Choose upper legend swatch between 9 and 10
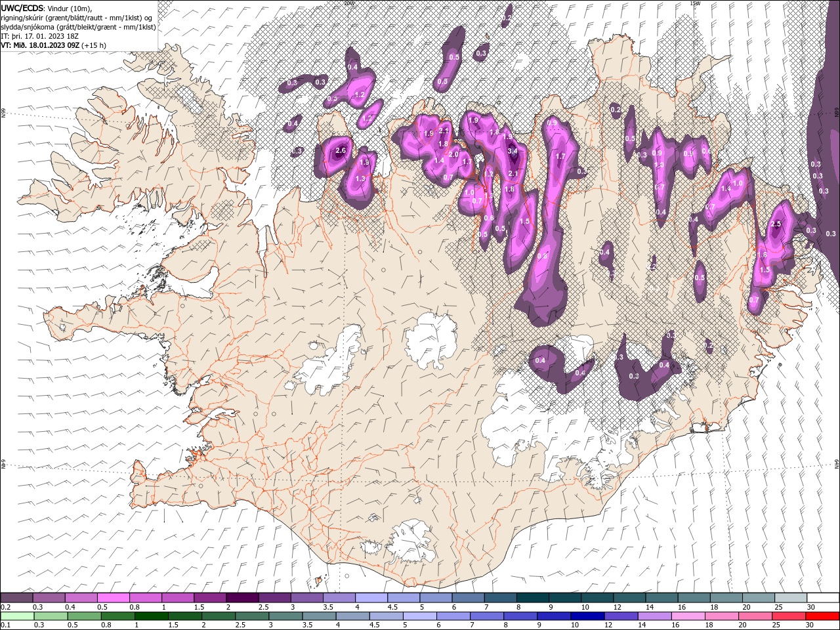The width and height of the screenshot is (840, 630). pos(565,598)
